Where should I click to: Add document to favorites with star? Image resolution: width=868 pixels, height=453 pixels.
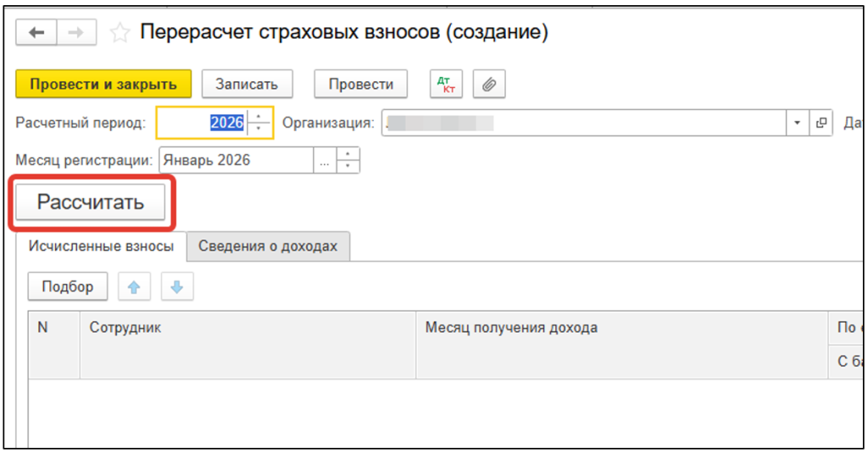tap(120, 33)
